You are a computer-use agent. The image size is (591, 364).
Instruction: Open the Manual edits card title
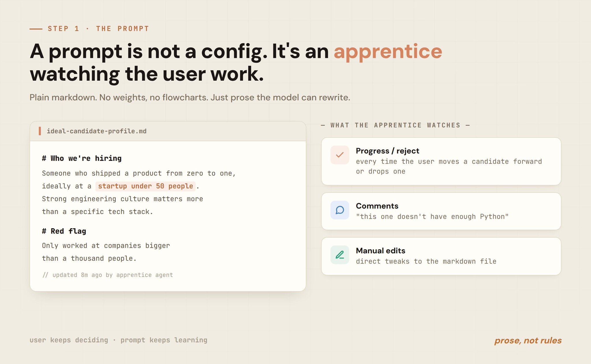point(380,250)
